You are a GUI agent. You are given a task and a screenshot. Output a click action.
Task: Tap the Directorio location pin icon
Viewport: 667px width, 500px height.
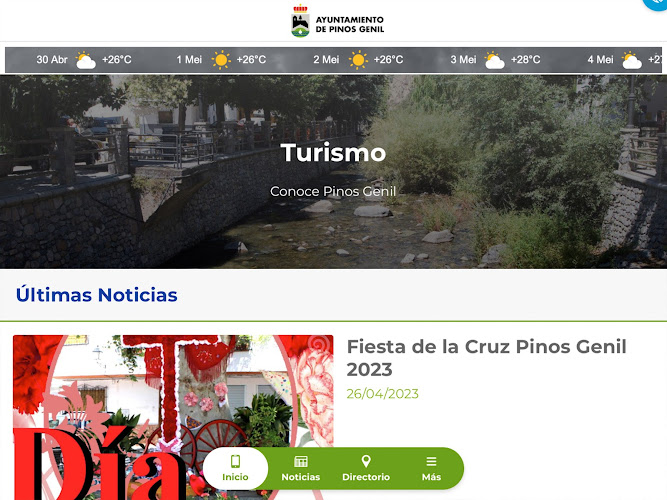(x=366, y=461)
